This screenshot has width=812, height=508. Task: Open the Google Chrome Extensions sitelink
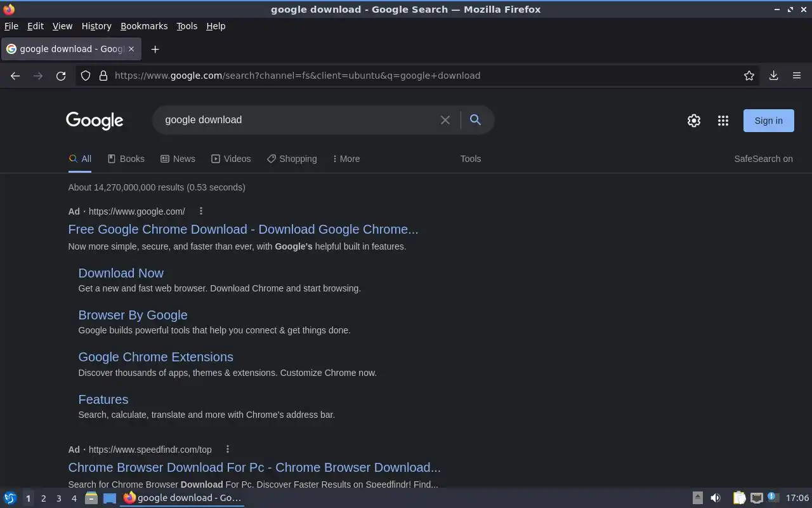click(155, 357)
